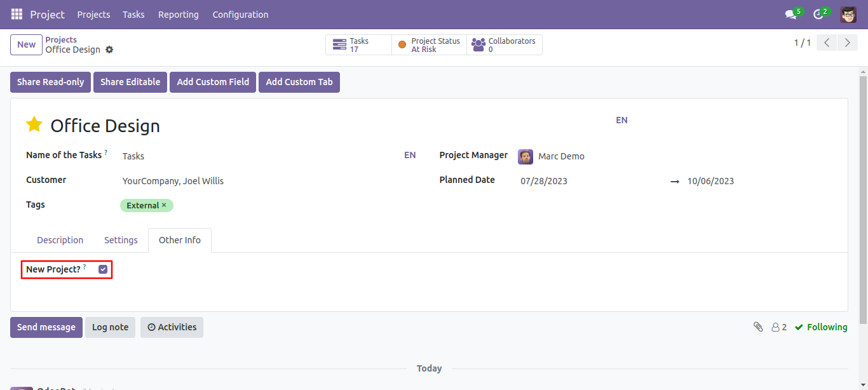Click the Following subscription toggle
The height and width of the screenshot is (390, 868).
point(821,327)
